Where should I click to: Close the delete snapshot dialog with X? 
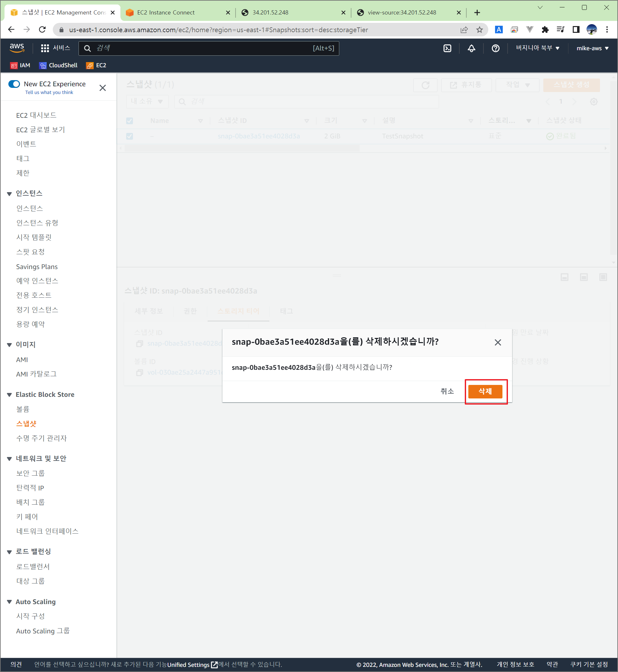point(498,342)
